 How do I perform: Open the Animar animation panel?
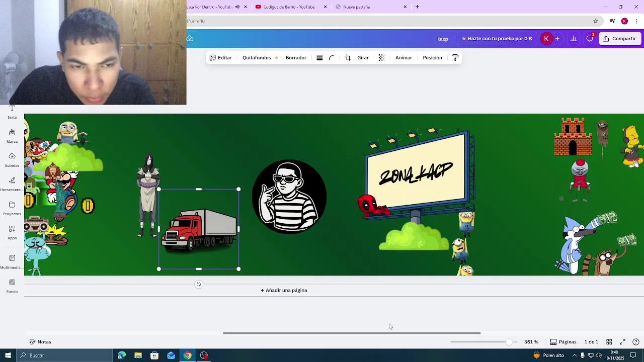click(x=404, y=58)
